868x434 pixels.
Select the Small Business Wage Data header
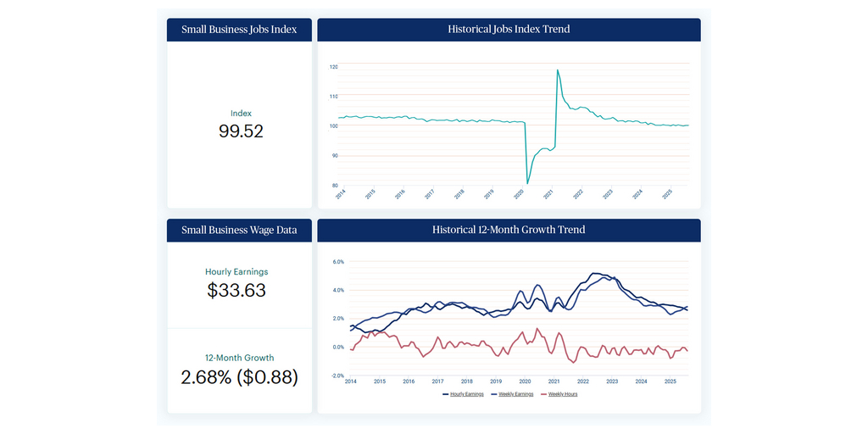(x=239, y=230)
